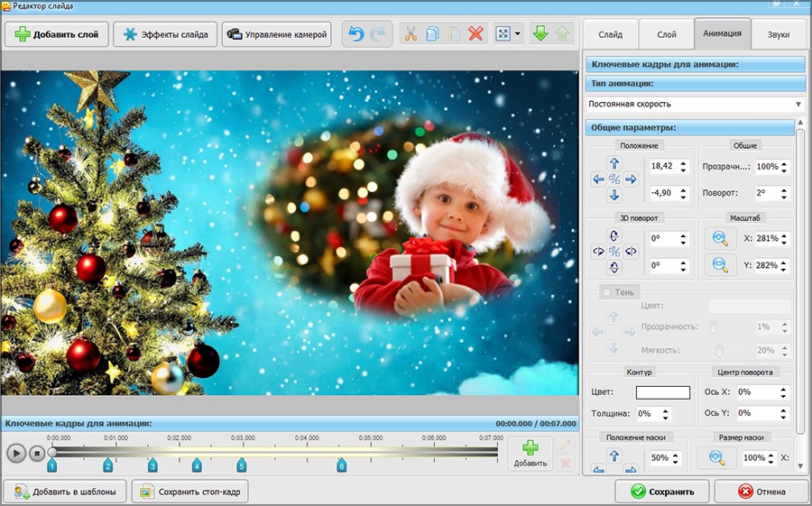Click the left 3D rotate icon
This screenshot has width=812, height=506.
(598, 252)
